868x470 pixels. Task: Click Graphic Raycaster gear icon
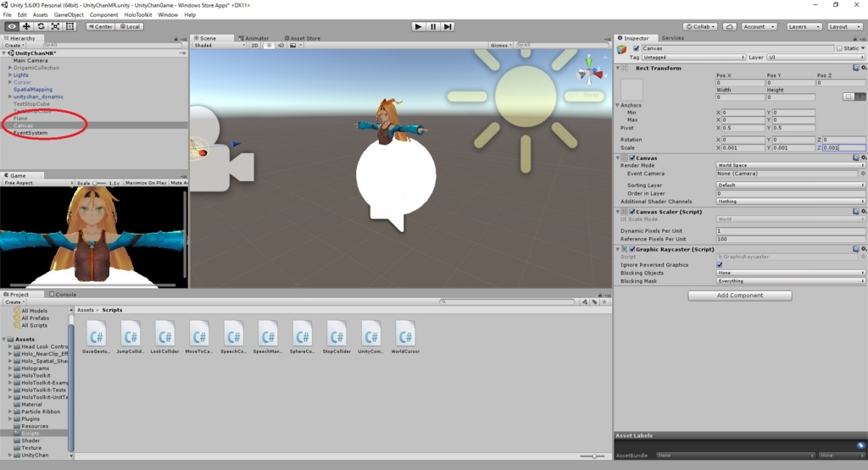[x=864, y=249]
